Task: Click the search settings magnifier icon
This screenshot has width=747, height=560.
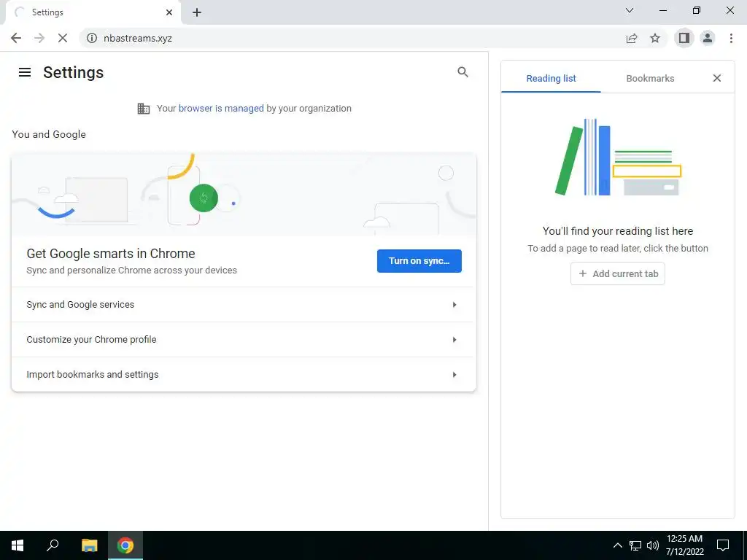Action: point(462,72)
